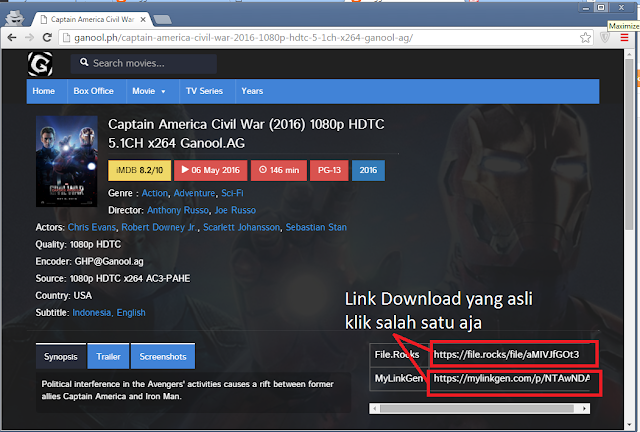Open actor Sebastian Stan link
The image size is (640, 432).
pyautogui.click(x=316, y=227)
